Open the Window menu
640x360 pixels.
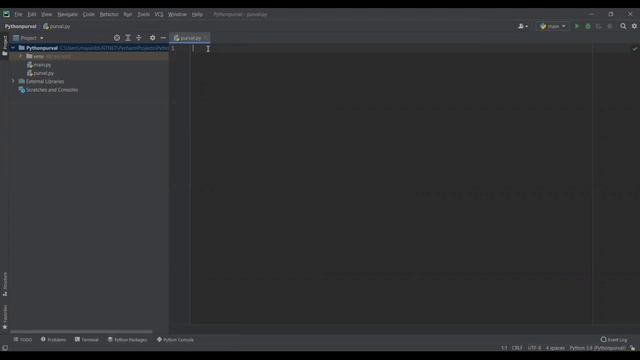pyautogui.click(x=177, y=14)
